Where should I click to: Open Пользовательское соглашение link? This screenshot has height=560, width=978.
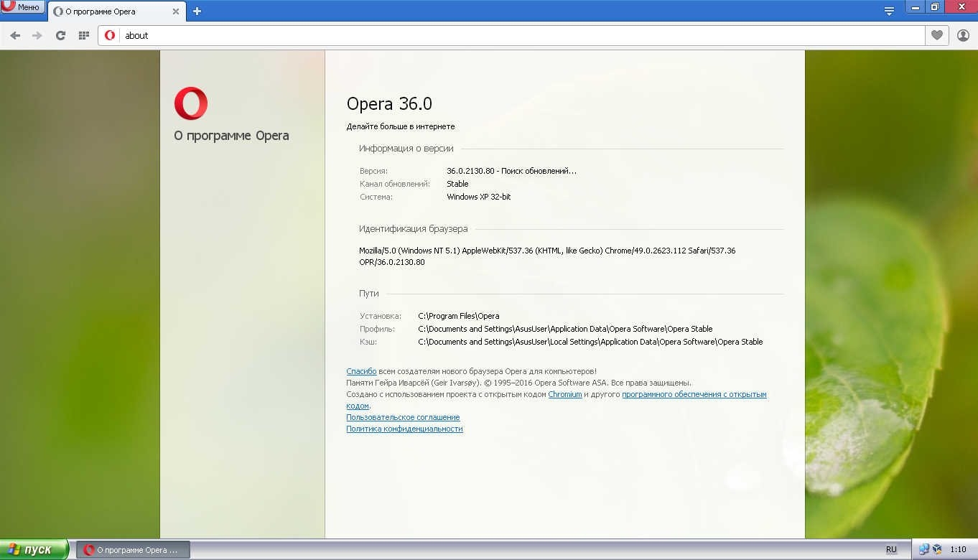(x=403, y=417)
